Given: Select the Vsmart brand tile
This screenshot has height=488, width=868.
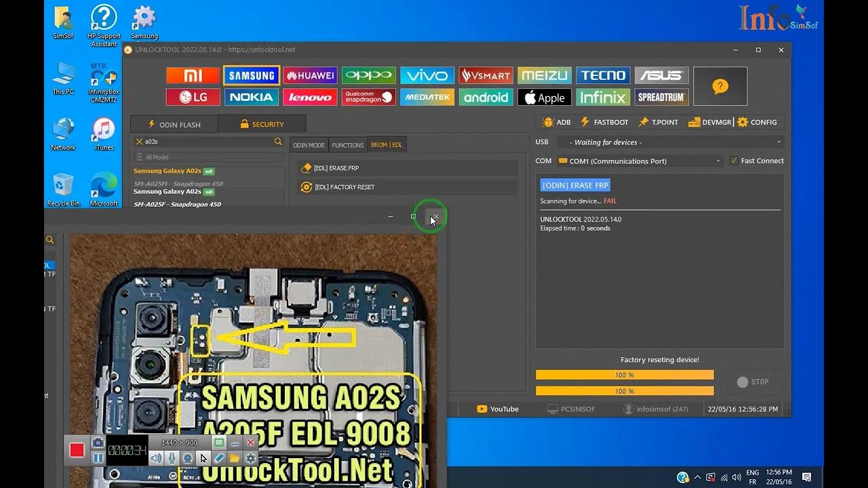Looking at the screenshot, I should pyautogui.click(x=486, y=75).
